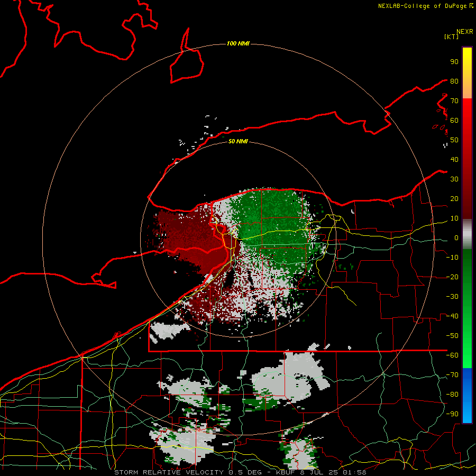Click the 8 JUL 25 01:58 timestamp
The width and height of the screenshot is (476, 476).
(333, 472)
